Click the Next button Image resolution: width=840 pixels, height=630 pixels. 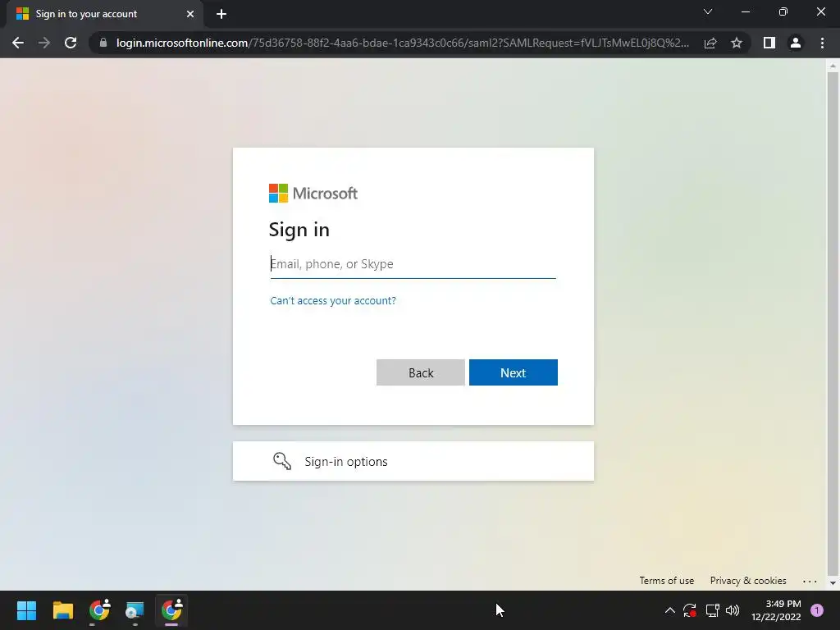click(514, 372)
